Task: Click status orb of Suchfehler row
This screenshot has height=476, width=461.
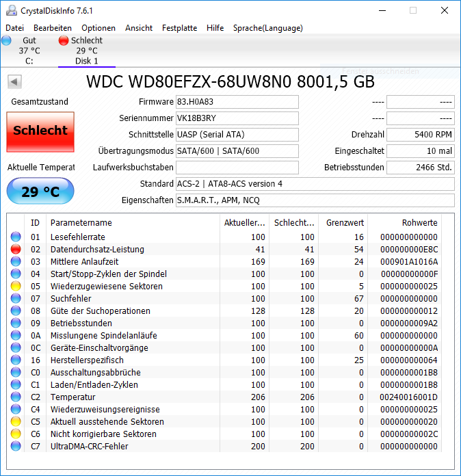Action: [x=16, y=298]
